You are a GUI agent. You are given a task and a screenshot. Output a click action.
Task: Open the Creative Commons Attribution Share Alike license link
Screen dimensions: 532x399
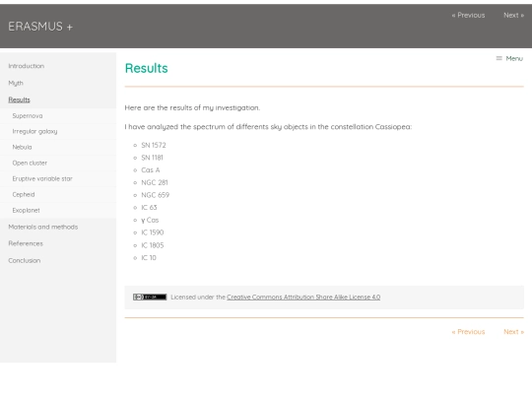(303, 298)
